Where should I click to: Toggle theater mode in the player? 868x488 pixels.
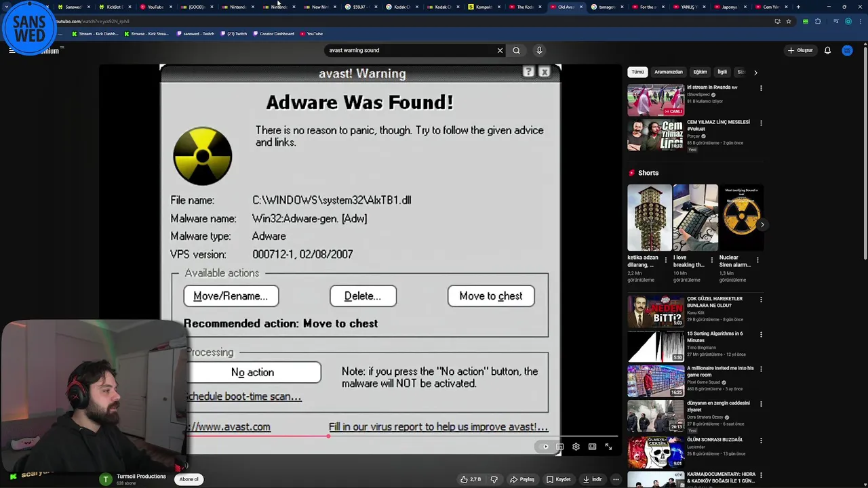[x=592, y=447]
